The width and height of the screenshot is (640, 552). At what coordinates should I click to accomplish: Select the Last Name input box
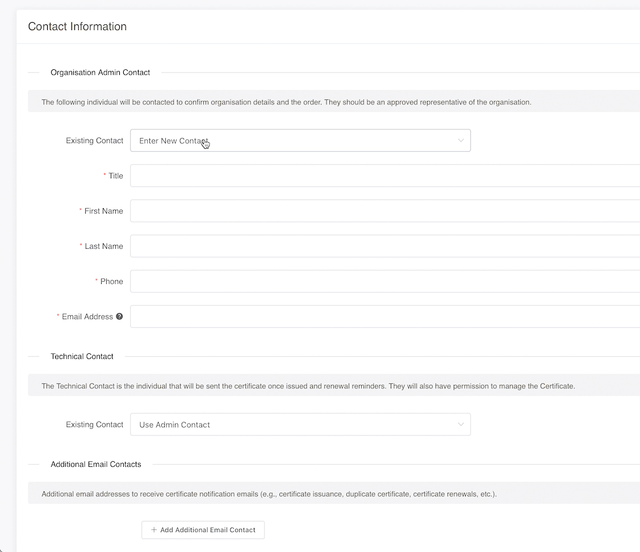coord(385,246)
